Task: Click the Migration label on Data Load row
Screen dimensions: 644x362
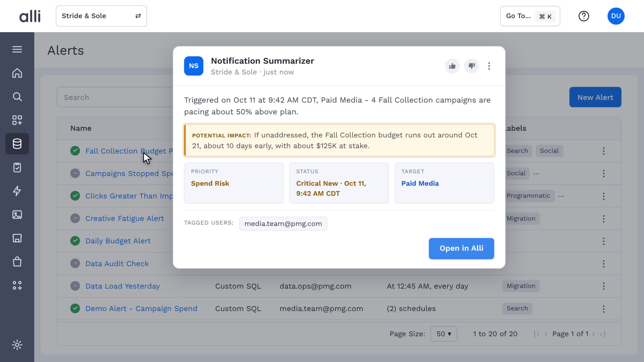Action: point(521,286)
